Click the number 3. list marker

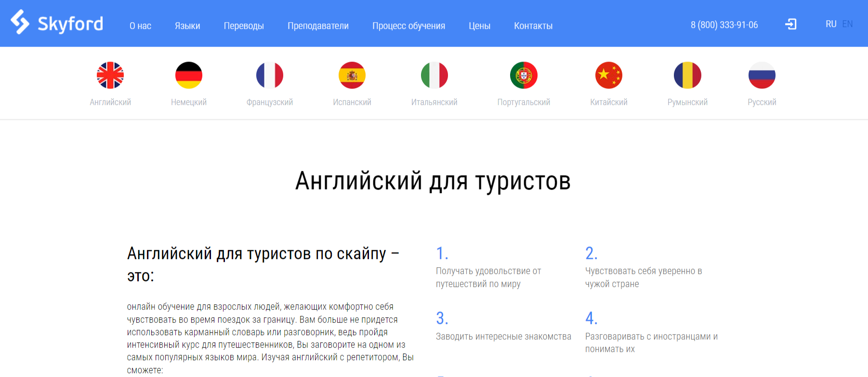click(442, 318)
